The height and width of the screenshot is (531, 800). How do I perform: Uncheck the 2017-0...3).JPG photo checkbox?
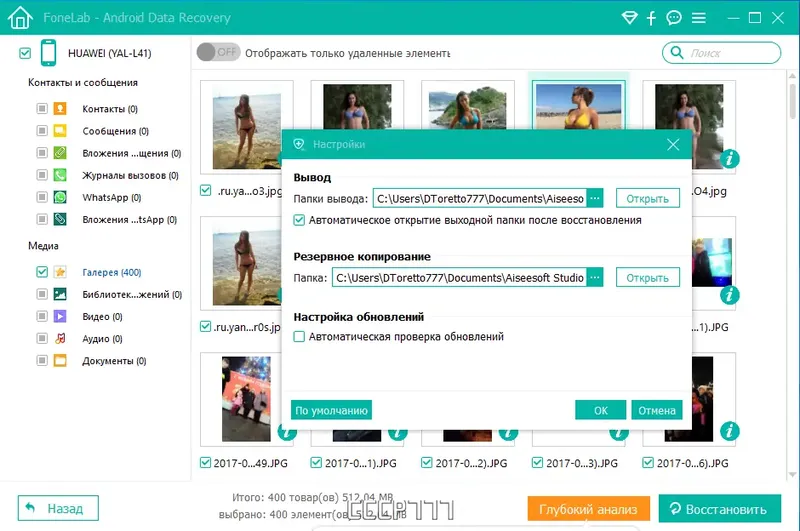click(x=537, y=463)
